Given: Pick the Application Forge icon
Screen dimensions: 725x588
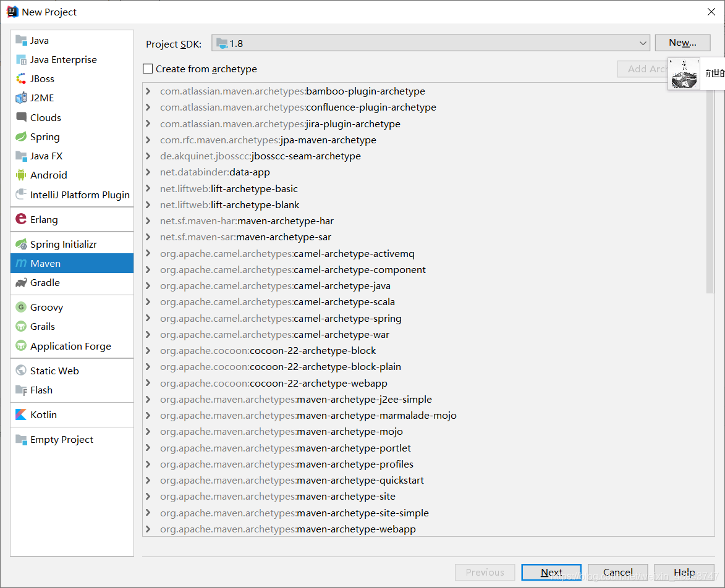Looking at the screenshot, I should click(x=21, y=346).
